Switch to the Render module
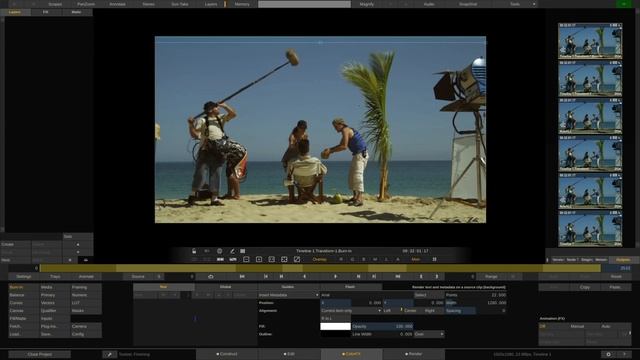Image resolution: width=640 pixels, height=360 pixels. (x=413, y=354)
